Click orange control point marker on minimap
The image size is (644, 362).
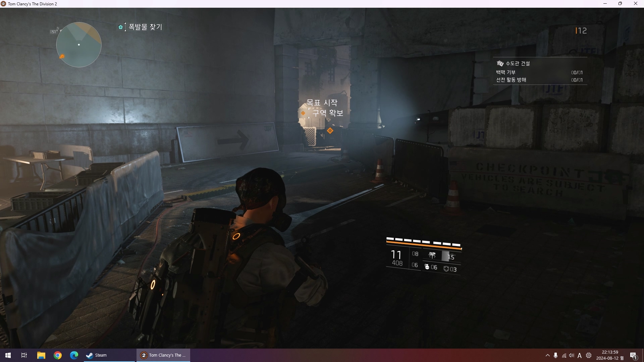[x=62, y=56]
